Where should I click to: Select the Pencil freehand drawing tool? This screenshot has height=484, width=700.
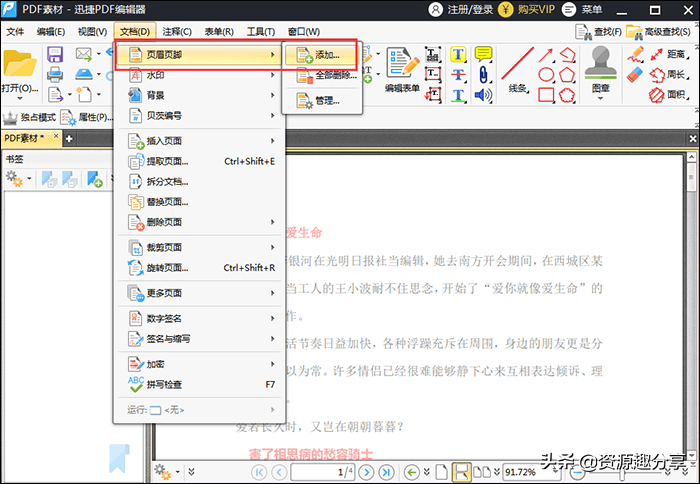point(635,54)
